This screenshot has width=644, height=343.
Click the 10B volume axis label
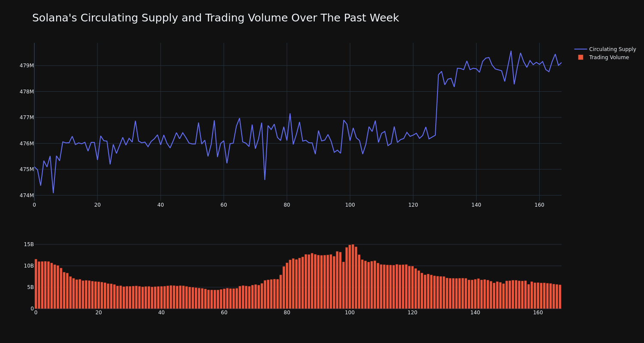[x=29, y=266]
